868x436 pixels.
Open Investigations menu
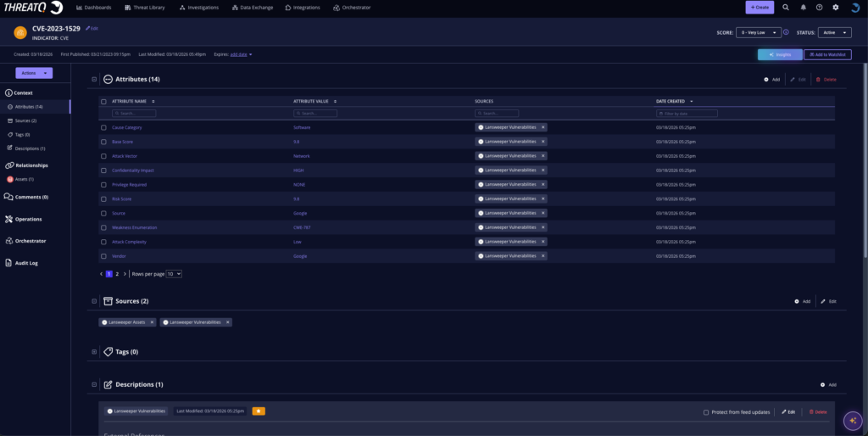199,8
